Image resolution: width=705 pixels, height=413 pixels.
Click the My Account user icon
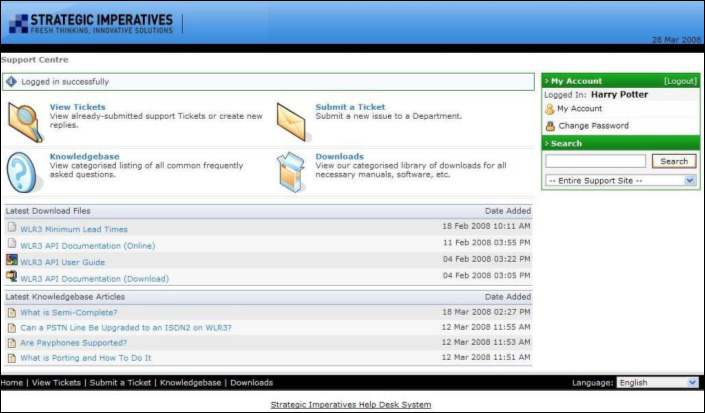550,109
